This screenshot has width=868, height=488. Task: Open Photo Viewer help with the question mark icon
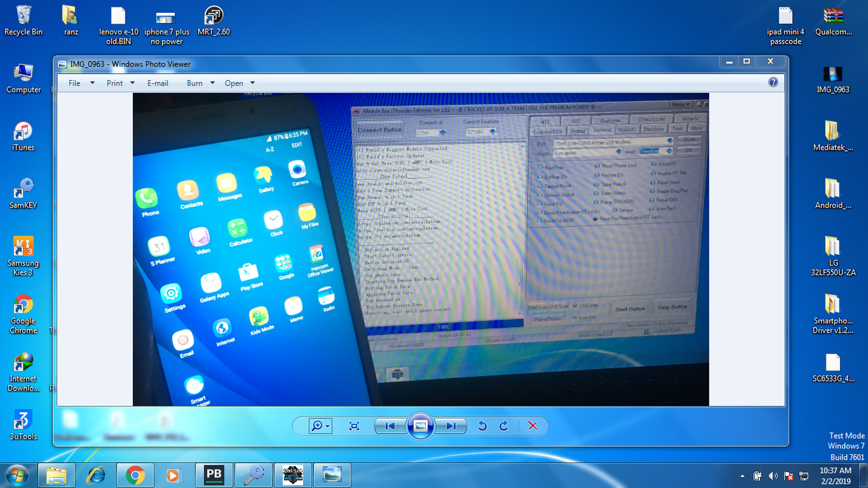click(x=773, y=83)
